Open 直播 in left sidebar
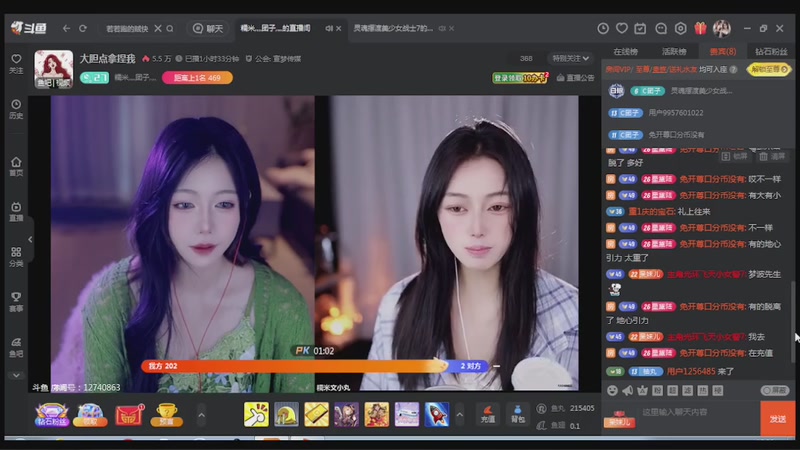The width and height of the screenshot is (800, 450). [x=16, y=212]
